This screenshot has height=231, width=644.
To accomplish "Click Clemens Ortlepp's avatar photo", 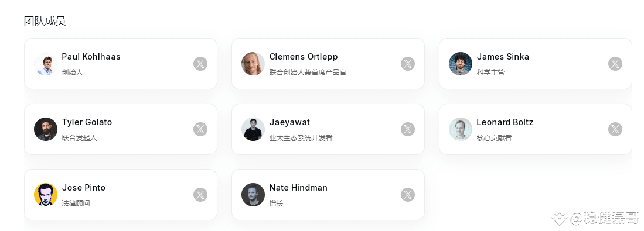I will click(253, 64).
